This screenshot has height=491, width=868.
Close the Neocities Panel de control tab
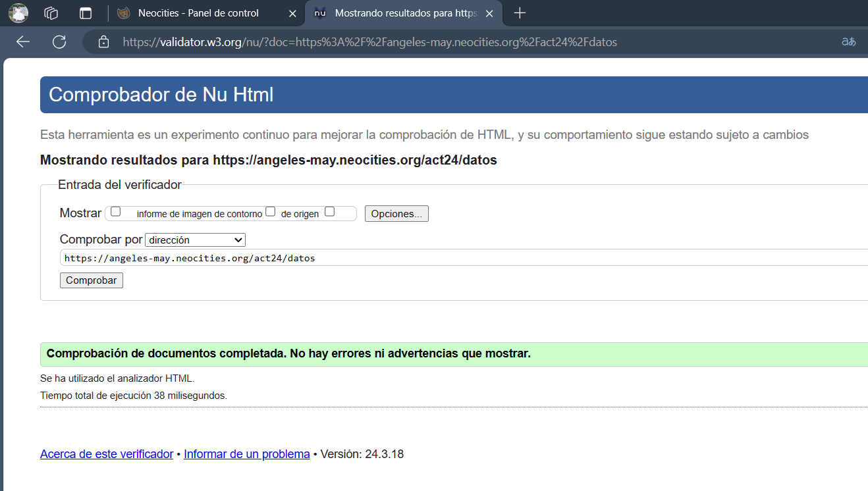click(292, 13)
